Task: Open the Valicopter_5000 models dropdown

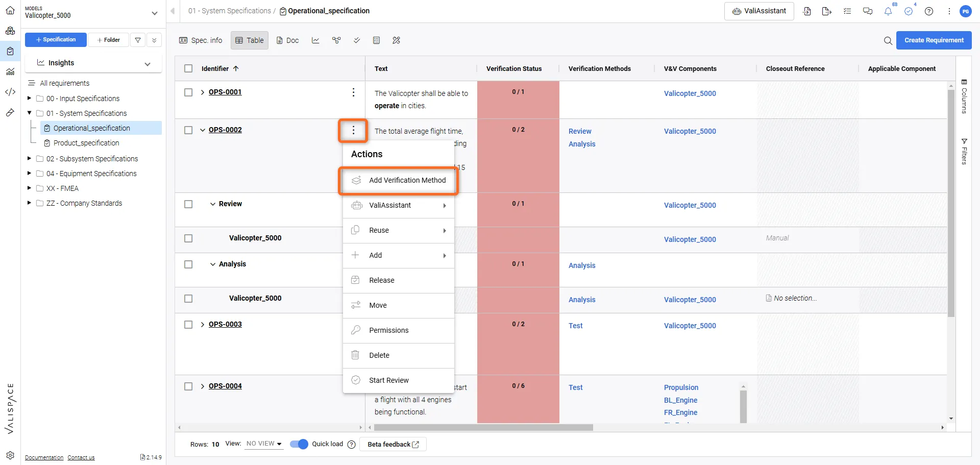Action: tap(154, 13)
